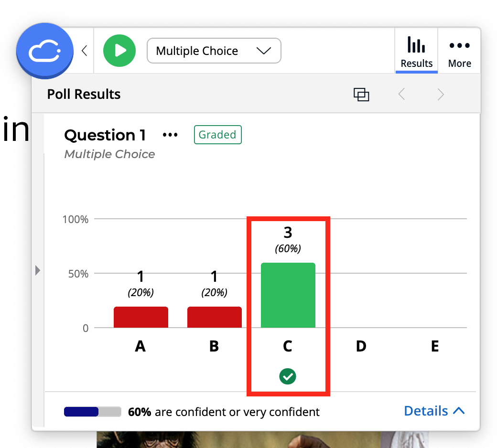This screenshot has width=497, height=448.
Task: Click the green checkmark under answer C
Action: click(x=288, y=376)
